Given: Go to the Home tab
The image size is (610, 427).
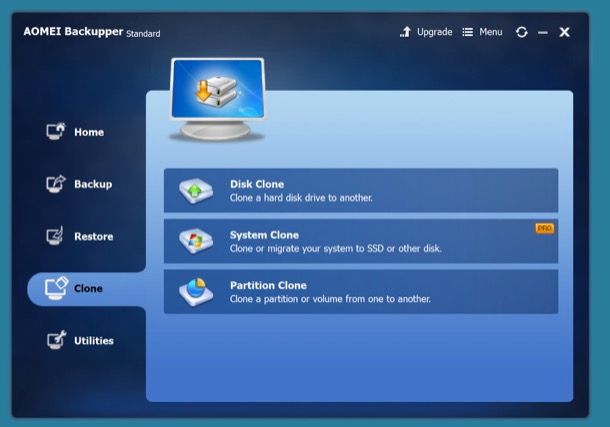Looking at the screenshot, I should (x=89, y=132).
